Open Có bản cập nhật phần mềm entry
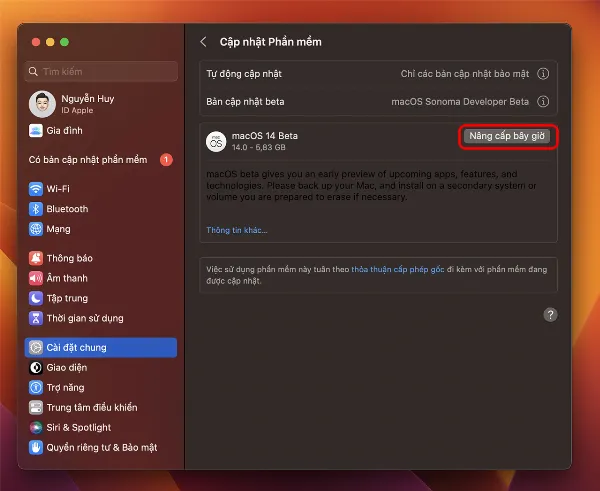The width and height of the screenshot is (600, 491). pyautogui.click(x=101, y=160)
